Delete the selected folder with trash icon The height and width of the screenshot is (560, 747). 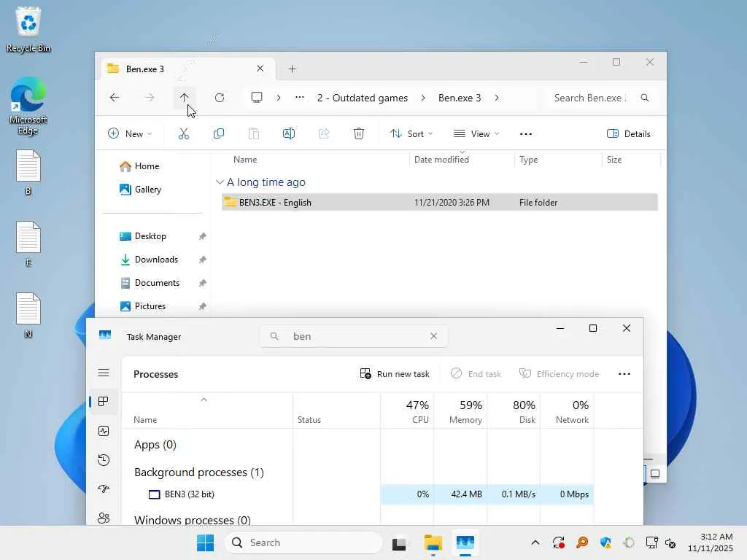(x=359, y=134)
